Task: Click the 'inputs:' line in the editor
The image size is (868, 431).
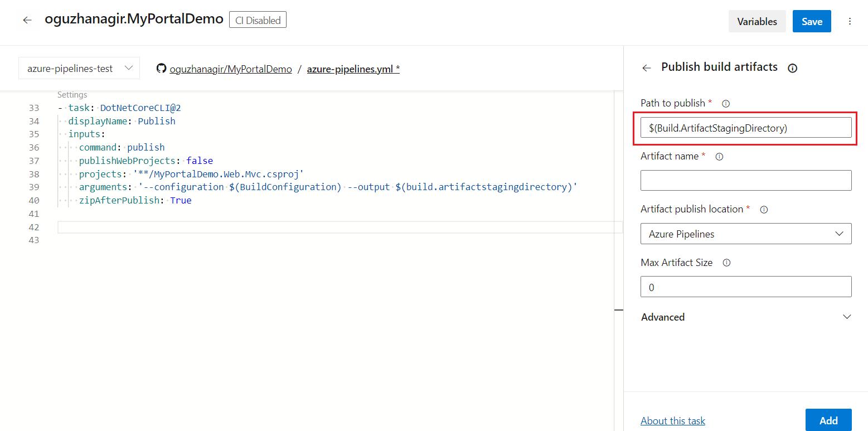Action: (87, 134)
